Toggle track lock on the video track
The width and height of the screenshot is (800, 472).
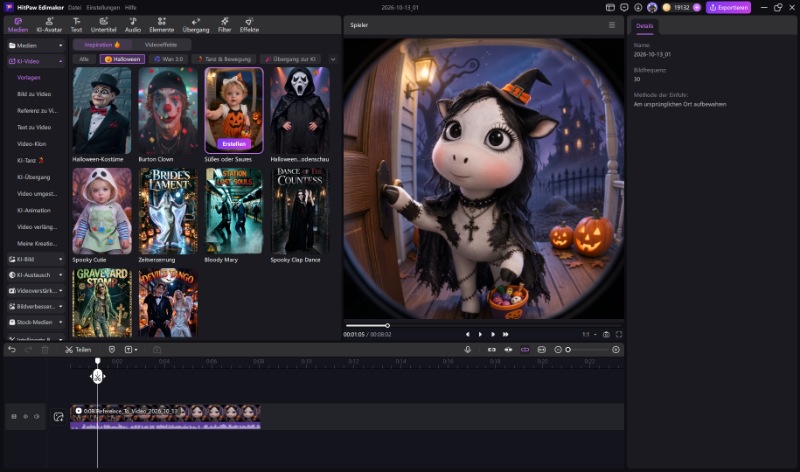pyautogui.click(x=14, y=417)
